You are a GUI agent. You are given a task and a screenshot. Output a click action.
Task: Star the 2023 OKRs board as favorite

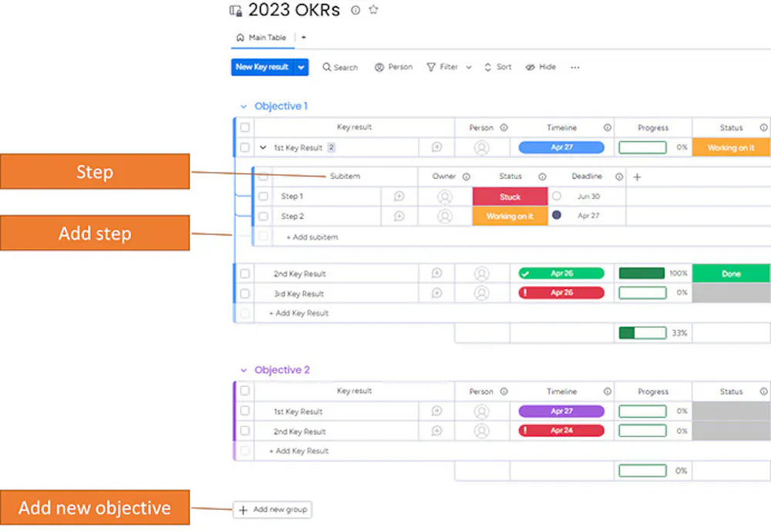(x=374, y=9)
